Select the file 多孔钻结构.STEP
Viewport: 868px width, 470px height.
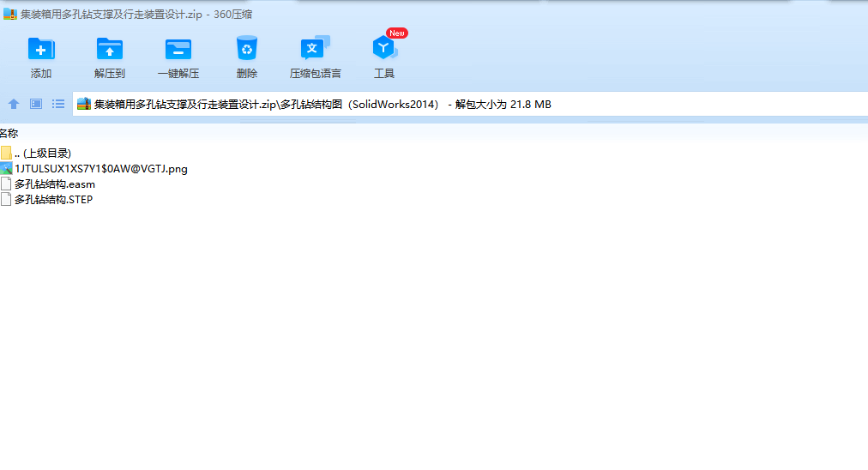[x=54, y=200]
